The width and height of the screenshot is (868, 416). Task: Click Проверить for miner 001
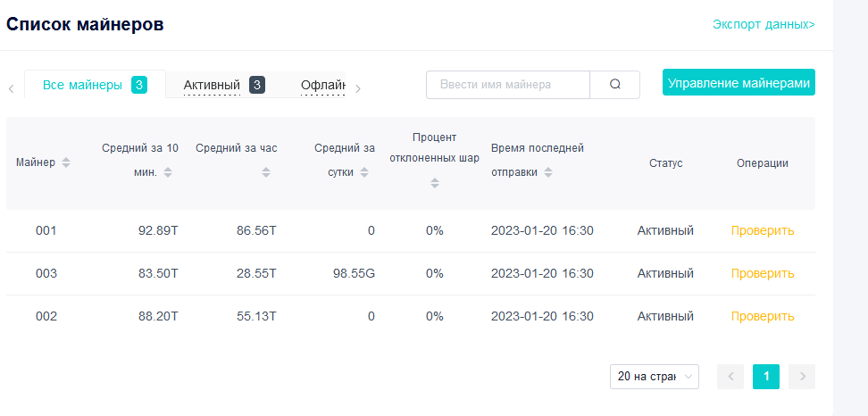[x=762, y=230]
